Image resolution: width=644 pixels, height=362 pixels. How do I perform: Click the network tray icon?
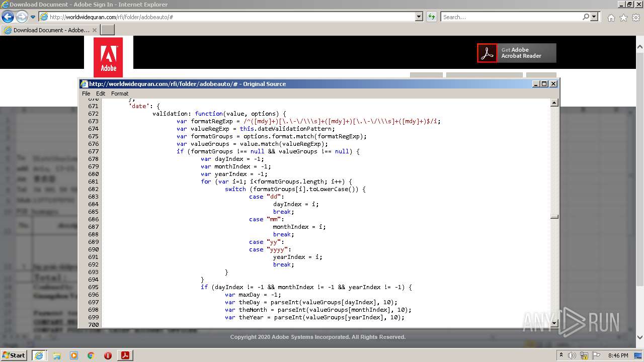585,355
